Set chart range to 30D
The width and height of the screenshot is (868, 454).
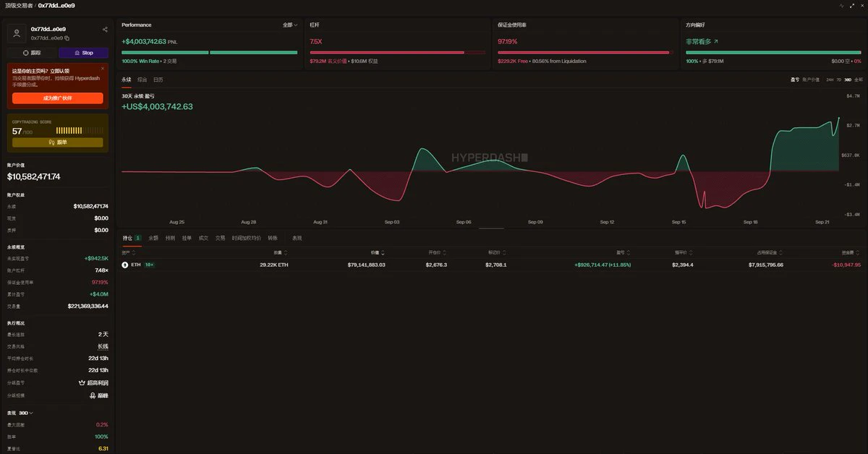[848, 79]
